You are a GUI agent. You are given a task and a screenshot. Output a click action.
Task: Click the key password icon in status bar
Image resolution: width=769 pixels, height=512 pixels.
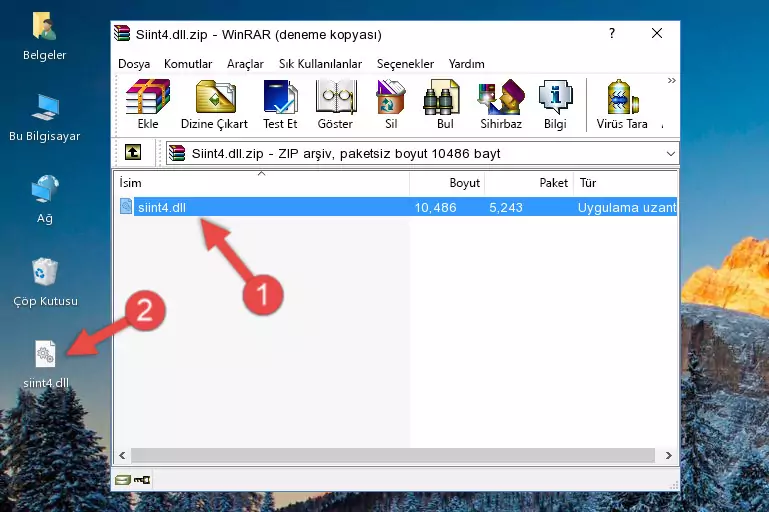tap(142, 480)
